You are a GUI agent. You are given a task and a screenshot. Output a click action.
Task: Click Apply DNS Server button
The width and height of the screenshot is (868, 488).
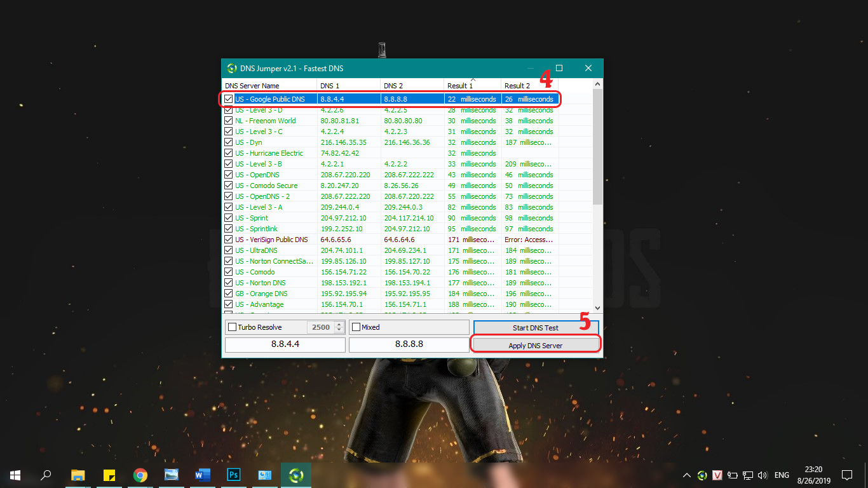tap(536, 346)
